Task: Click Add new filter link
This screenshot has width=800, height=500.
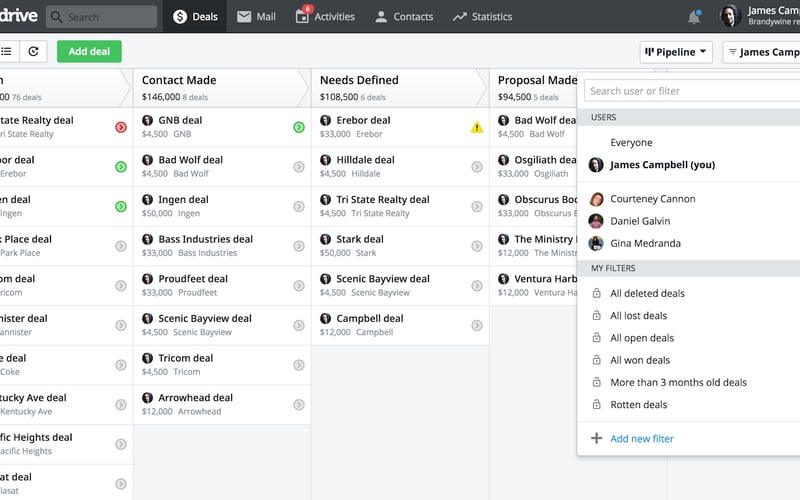Action: point(642,439)
